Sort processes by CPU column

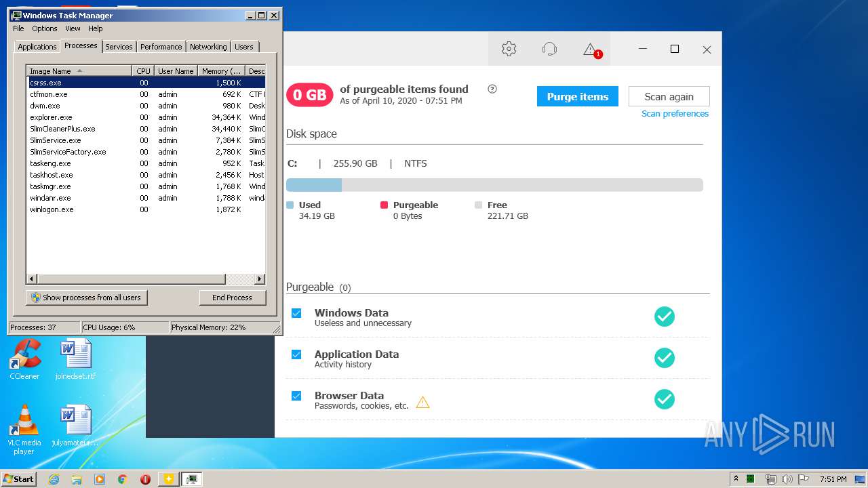(x=143, y=70)
